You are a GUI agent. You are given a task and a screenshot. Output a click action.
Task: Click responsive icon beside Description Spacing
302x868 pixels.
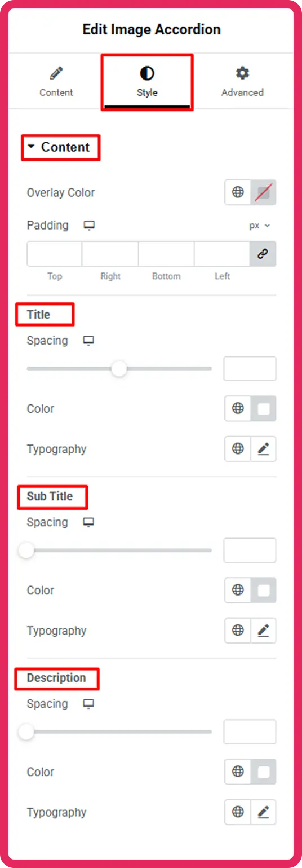[88, 704]
